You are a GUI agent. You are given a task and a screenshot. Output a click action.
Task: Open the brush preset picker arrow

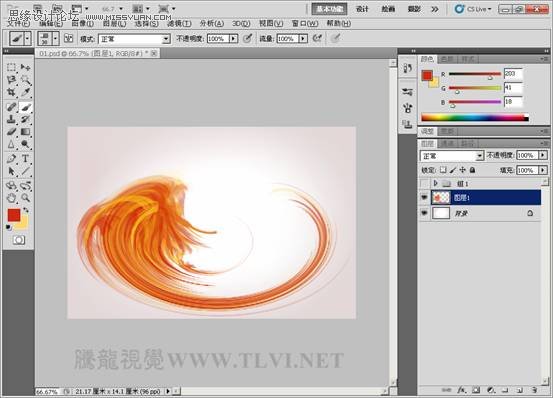[x=55, y=38]
